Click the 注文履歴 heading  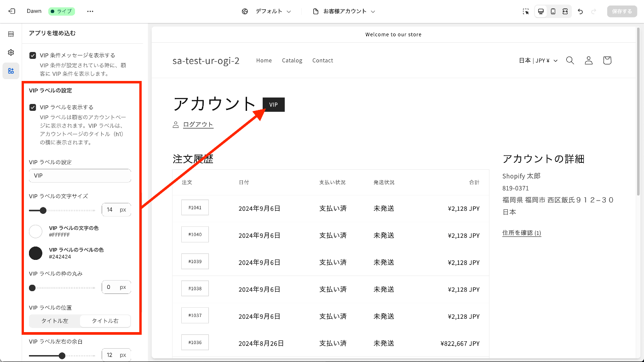tap(193, 159)
